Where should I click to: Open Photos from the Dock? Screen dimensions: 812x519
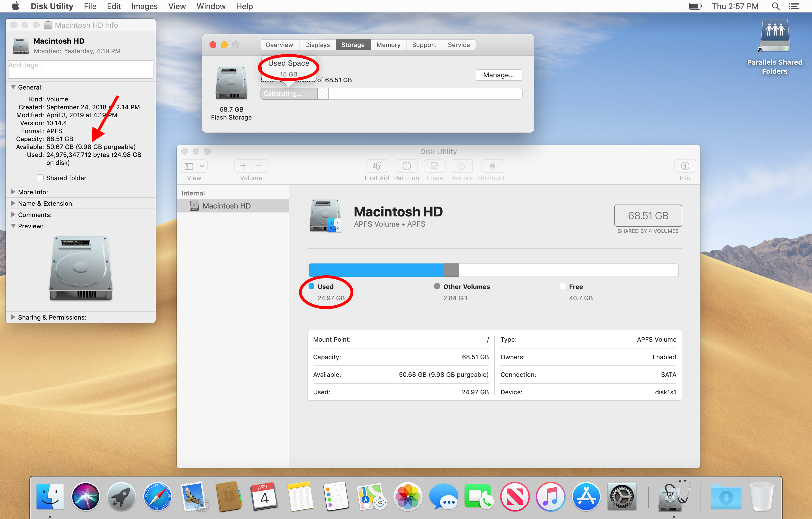pos(408,496)
